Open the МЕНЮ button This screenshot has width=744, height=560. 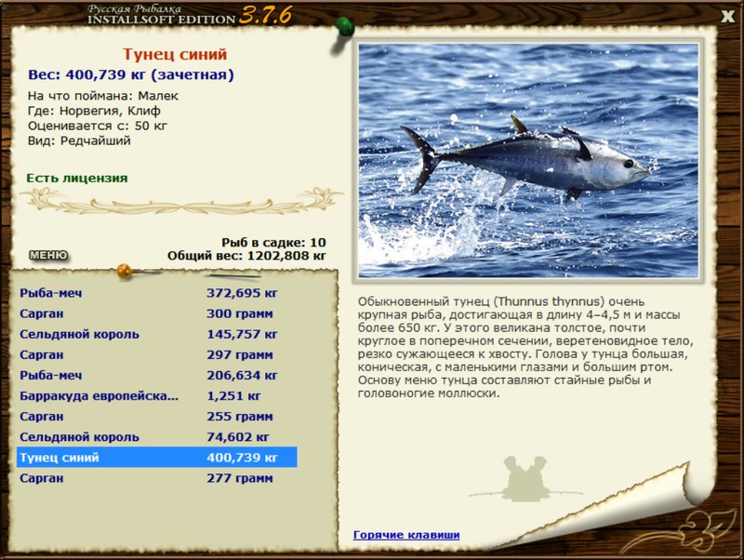pyautogui.click(x=48, y=255)
